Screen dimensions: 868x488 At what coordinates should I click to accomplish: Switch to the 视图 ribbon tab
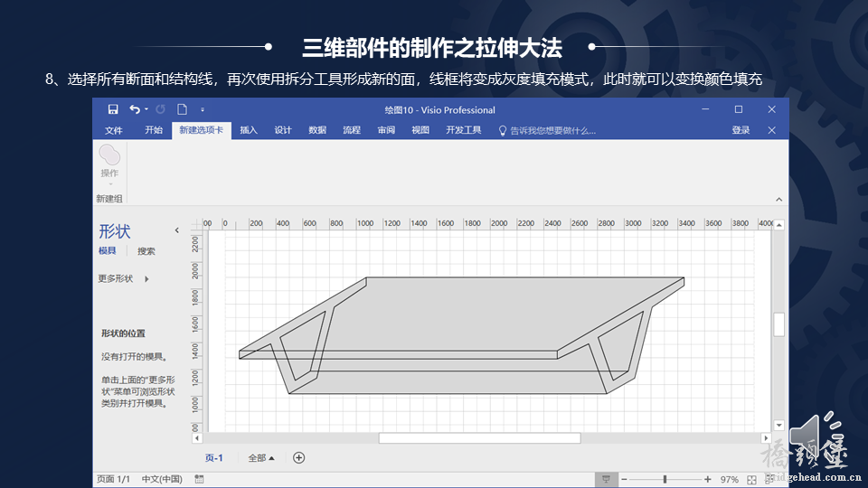coord(420,130)
